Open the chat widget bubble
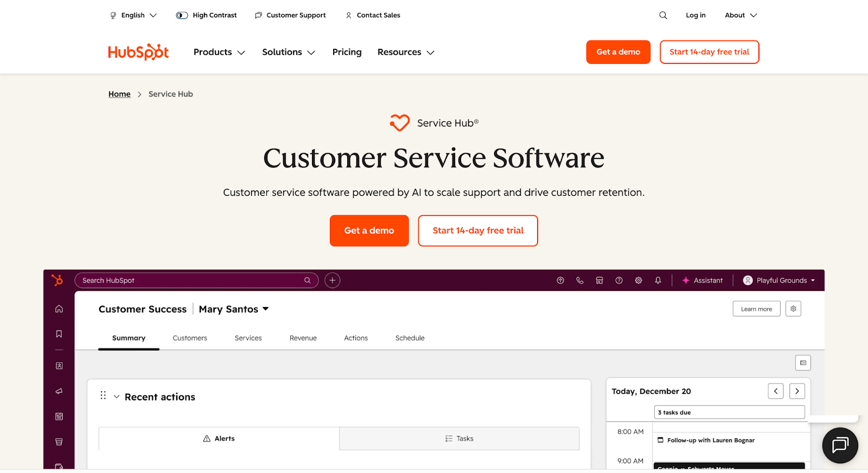Image resolution: width=868 pixels, height=473 pixels. coord(840,445)
